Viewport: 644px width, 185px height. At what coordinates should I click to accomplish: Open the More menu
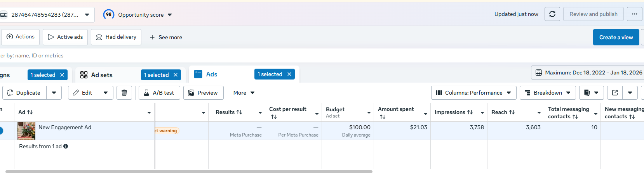(x=244, y=93)
